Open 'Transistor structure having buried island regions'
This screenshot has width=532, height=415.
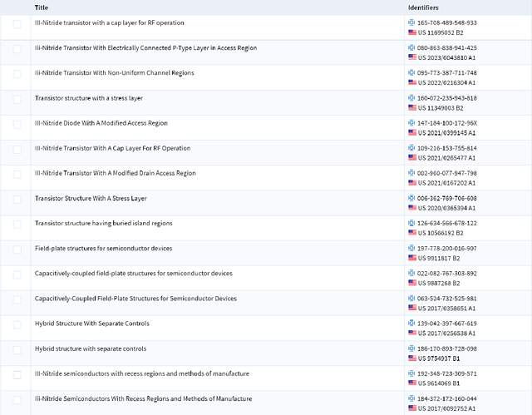[103, 223]
